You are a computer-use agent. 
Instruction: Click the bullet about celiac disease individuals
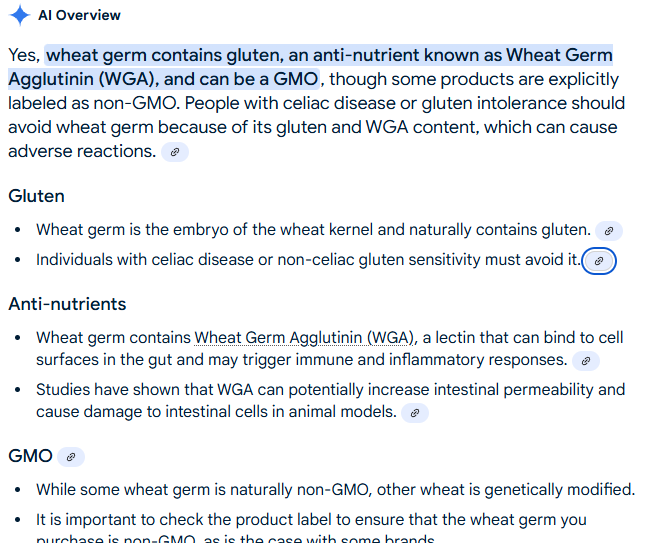pos(307,260)
